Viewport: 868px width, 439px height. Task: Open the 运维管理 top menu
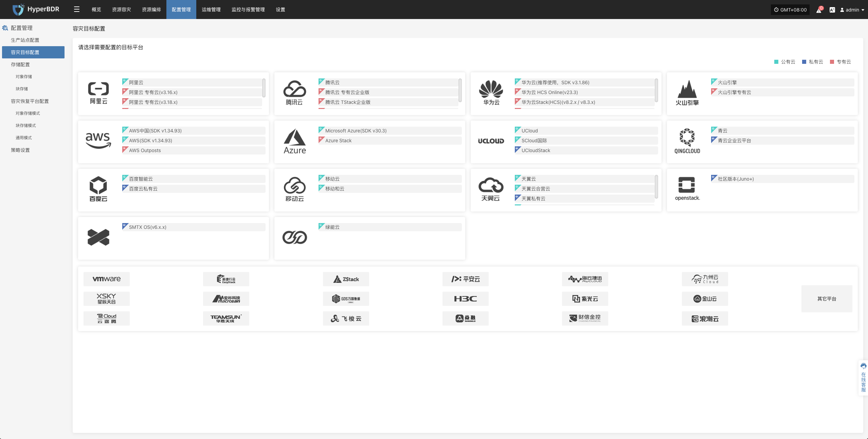(211, 10)
